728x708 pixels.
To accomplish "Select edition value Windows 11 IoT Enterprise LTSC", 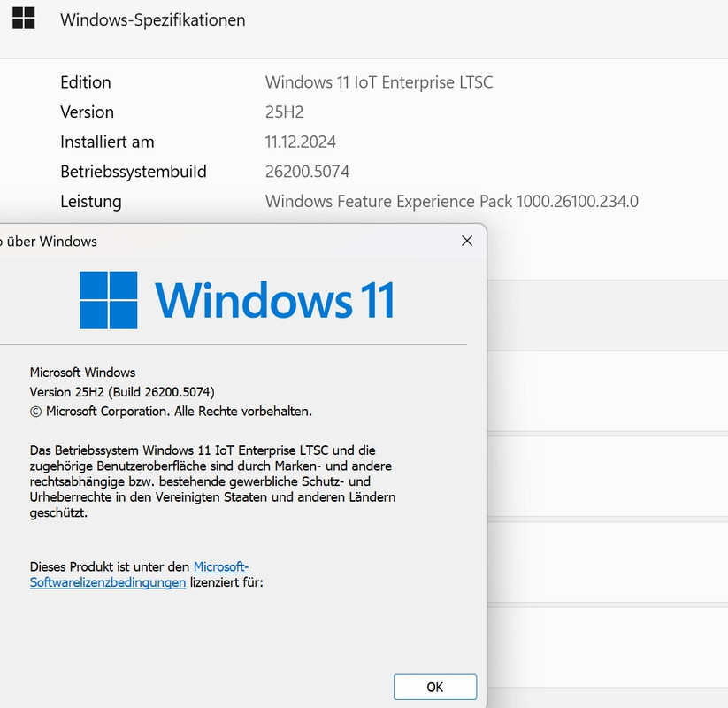I will tap(379, 82).
